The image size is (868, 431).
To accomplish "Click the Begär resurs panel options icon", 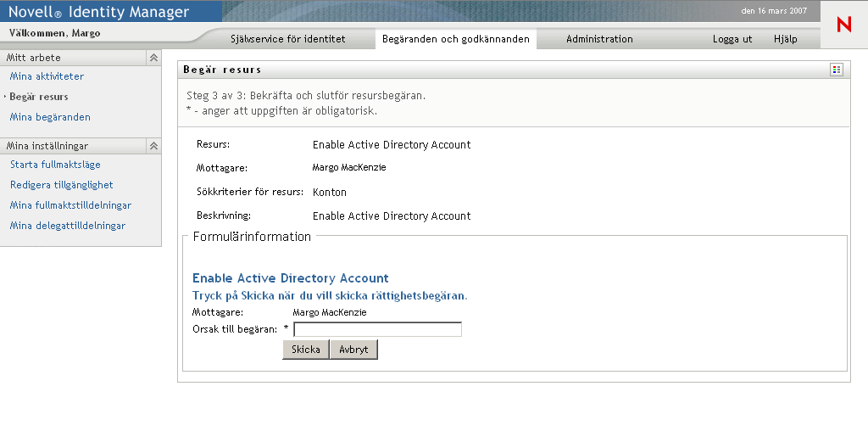I will pyautogui.click(x=837, y=70).
